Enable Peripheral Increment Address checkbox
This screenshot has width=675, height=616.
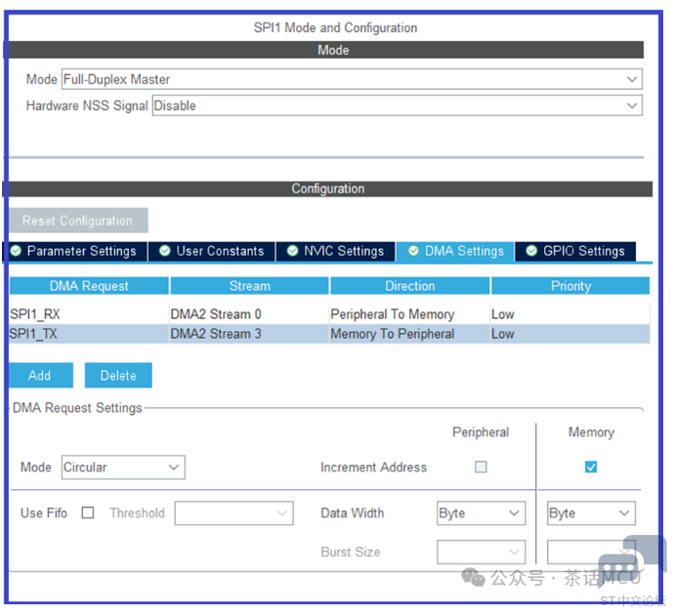(x=481, y=467)
